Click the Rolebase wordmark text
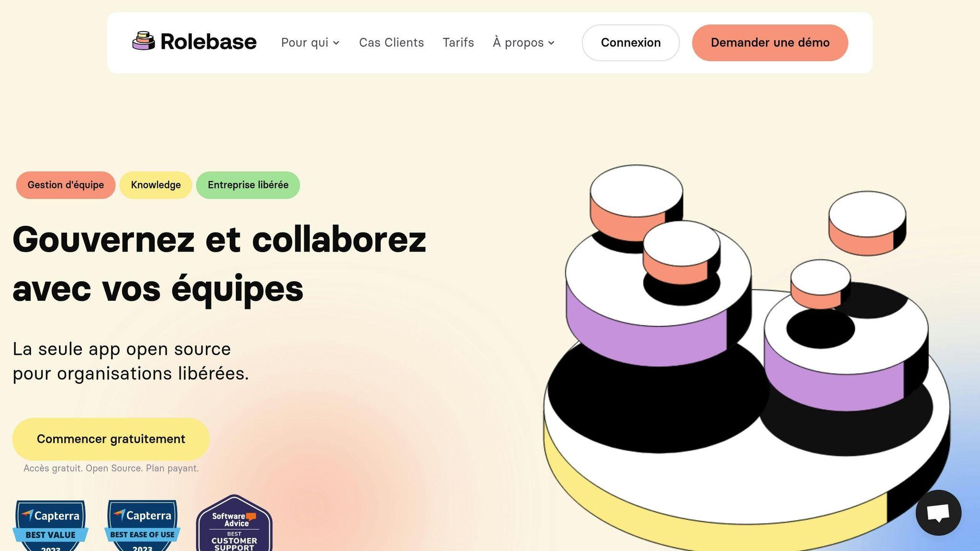The width and height of the screenshot is (980, 551). click(x=209, y=42)
